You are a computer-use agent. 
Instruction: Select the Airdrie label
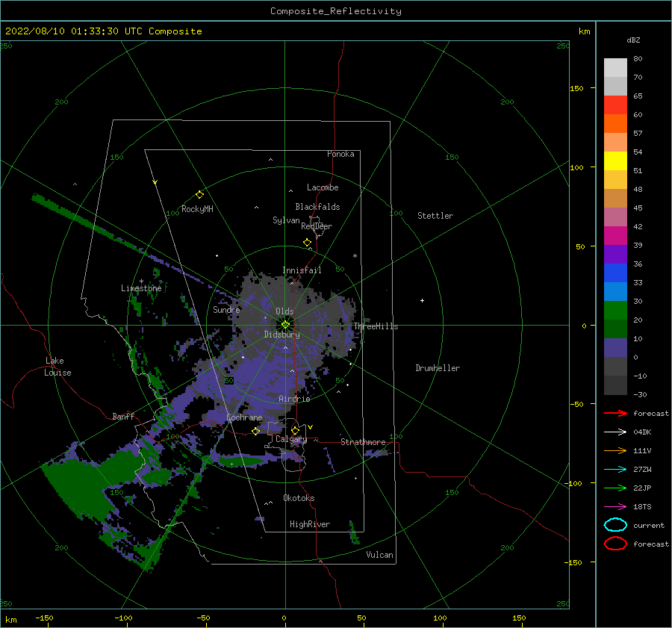coord(294,399)
